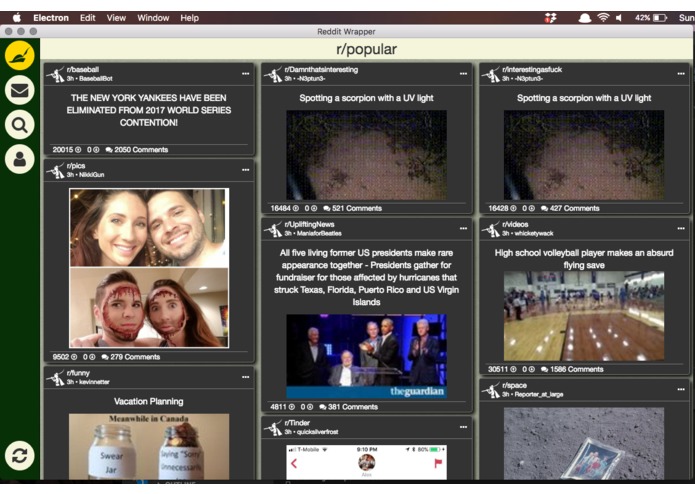Viewport: 695px width, 494px height.
Task: Click author BaseballBot on baseball post
Action: click(96, 78)
